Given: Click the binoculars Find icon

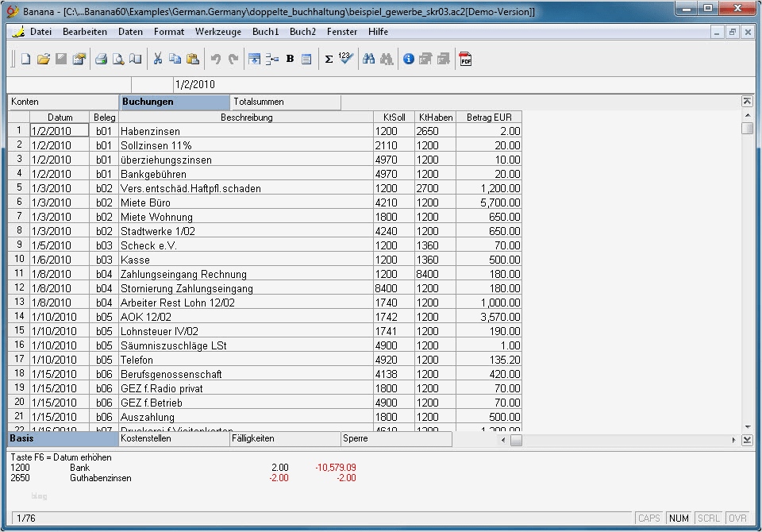Looking at the screenshot, I should click(368, 59).
